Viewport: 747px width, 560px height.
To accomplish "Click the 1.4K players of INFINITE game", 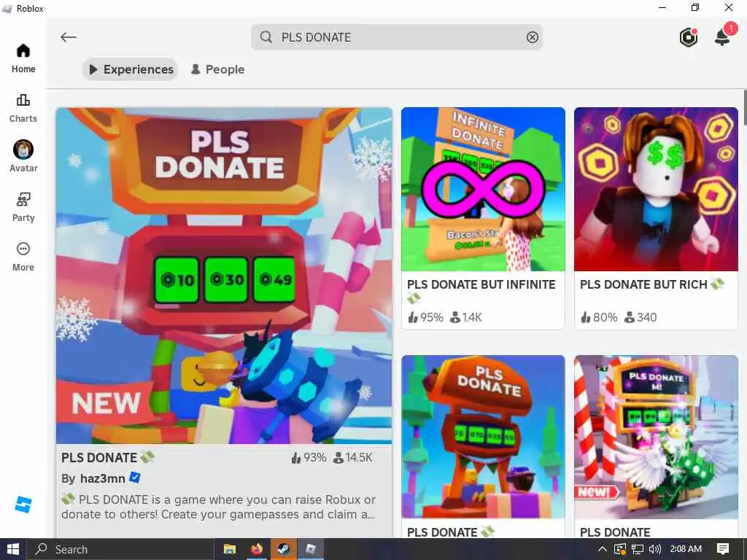I will [x=466, y=317].
